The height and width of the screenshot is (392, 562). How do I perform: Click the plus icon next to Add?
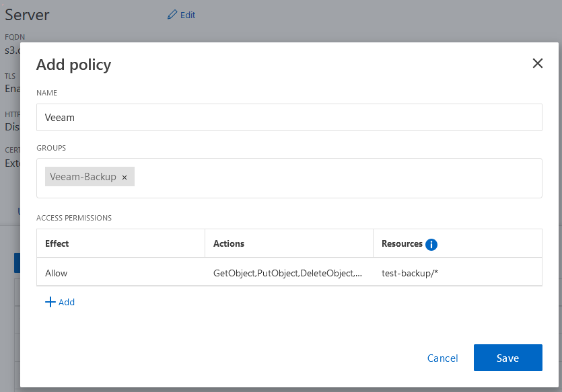[50, 302]
